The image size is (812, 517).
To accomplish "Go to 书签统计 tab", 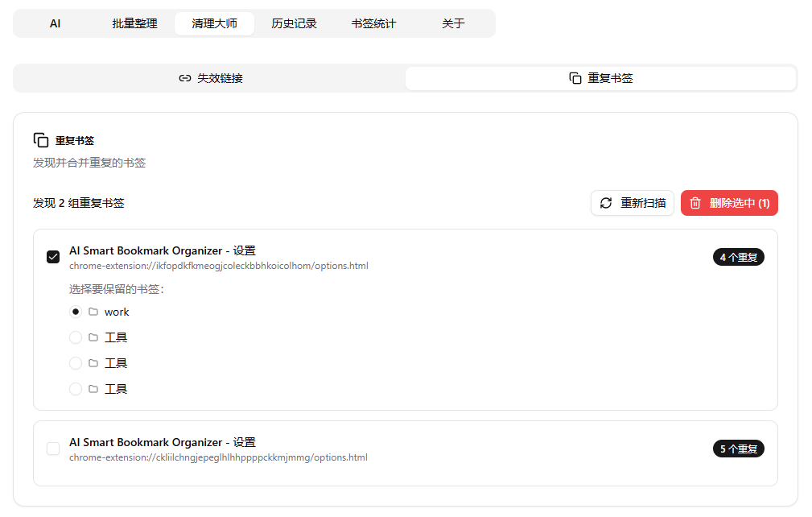I will pyautogui.click(x=373, y=24).
